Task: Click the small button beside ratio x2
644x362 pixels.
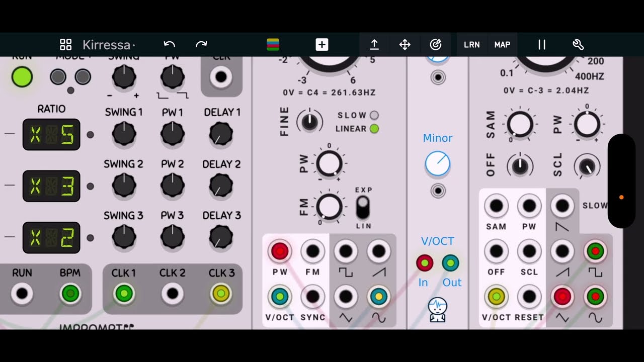Action: coord(90,238)
